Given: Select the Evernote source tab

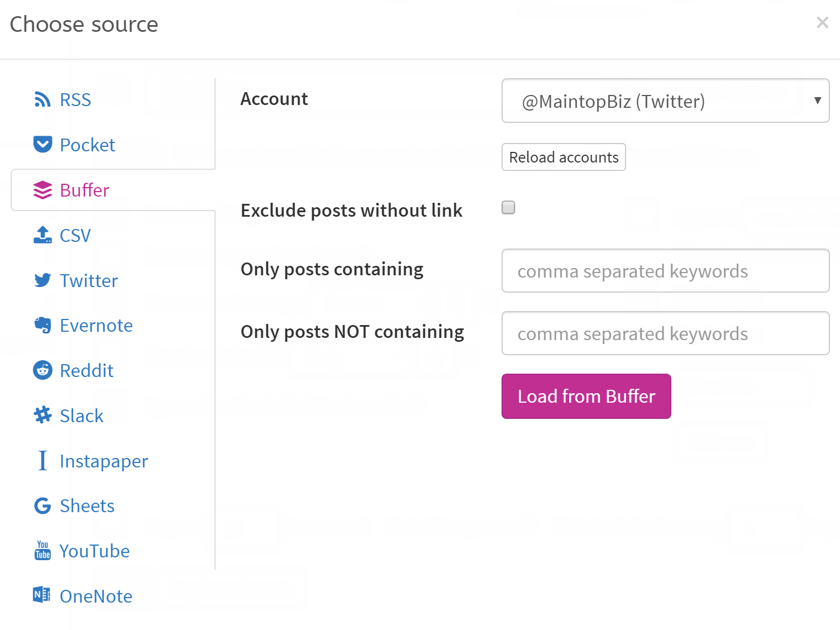Looking at the screenshot, I should coord(113,325).
